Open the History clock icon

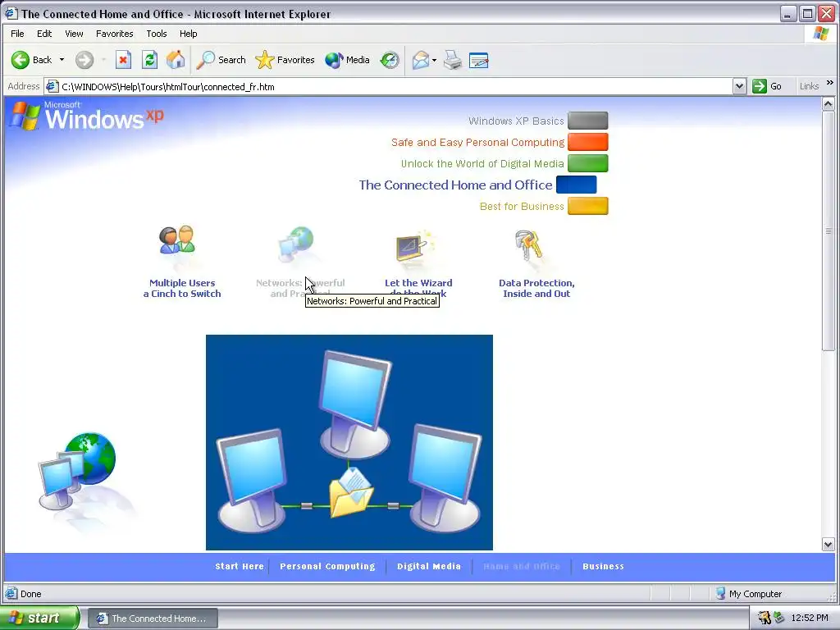390,60
